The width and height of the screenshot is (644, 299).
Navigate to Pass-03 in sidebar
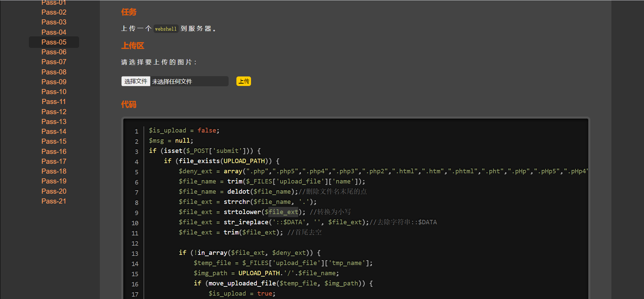tap(54, 22)
